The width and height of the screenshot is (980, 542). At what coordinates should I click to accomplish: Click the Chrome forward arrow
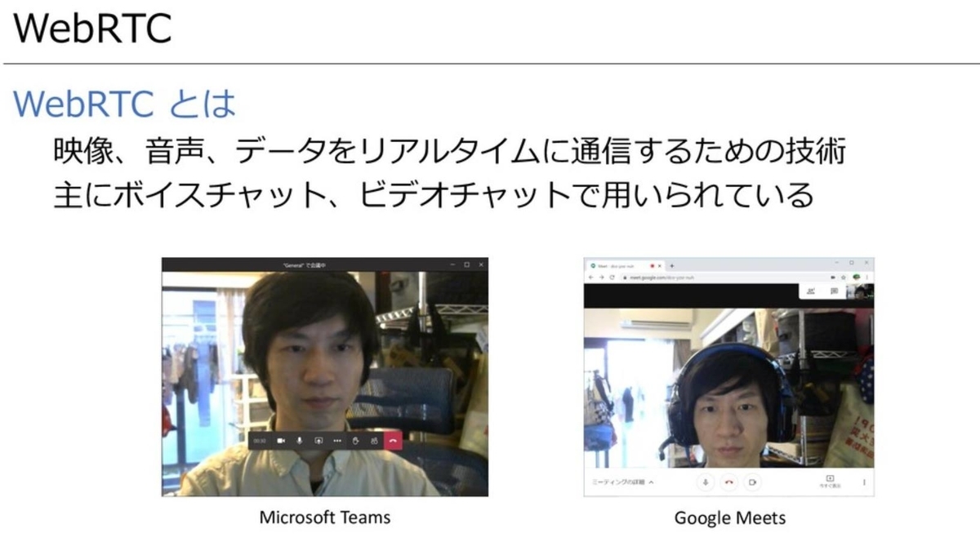(x=602, y=278)
